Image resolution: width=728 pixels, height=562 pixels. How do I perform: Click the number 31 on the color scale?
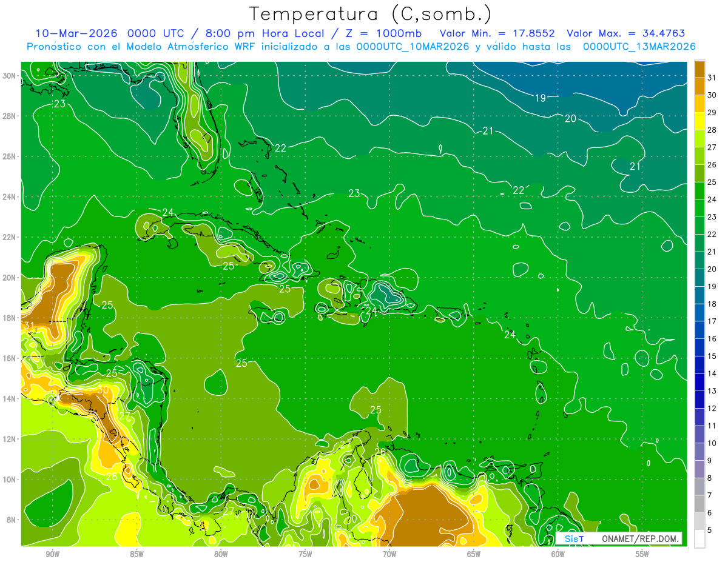(x=712, y=78)
